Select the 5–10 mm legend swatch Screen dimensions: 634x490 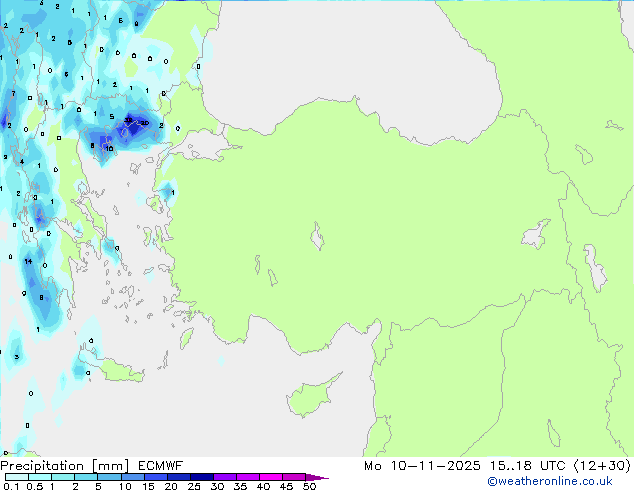(x=109, y=477)
